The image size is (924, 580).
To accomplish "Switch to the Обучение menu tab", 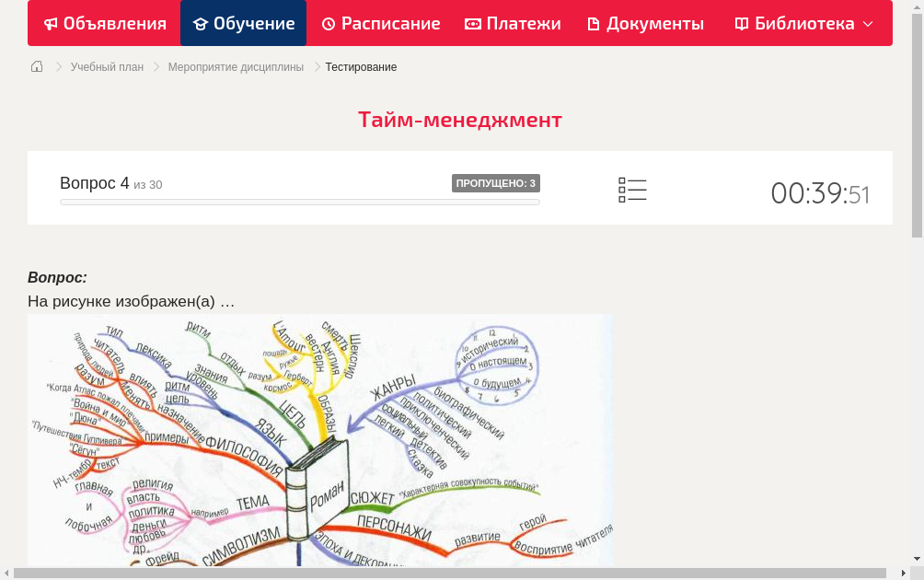I will point(243,23).
